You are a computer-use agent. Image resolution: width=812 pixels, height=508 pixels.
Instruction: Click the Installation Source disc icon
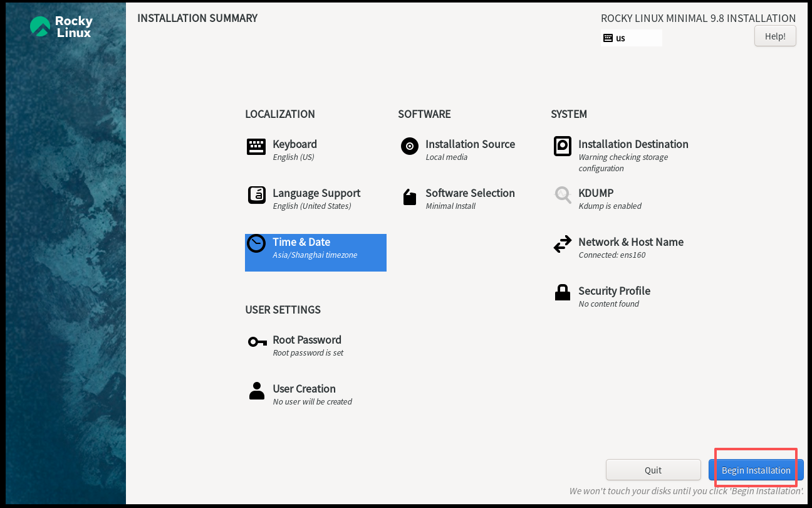point(410,147)
